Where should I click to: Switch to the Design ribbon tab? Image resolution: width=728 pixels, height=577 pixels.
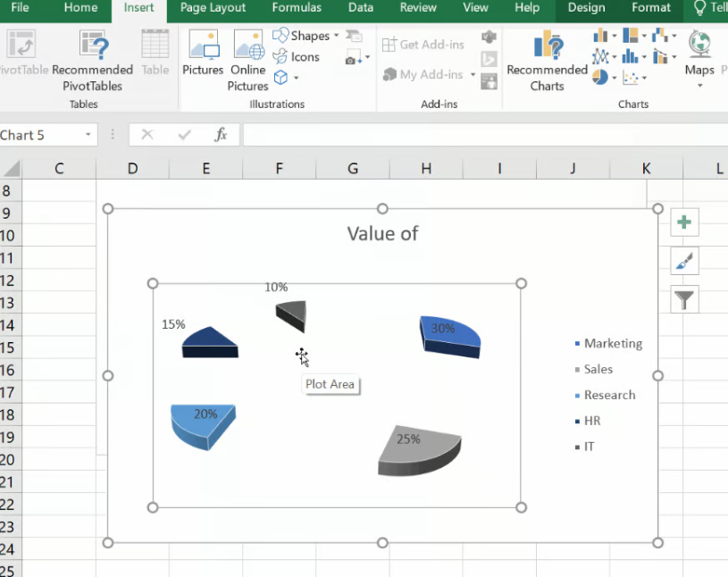[x=586, y=7]
